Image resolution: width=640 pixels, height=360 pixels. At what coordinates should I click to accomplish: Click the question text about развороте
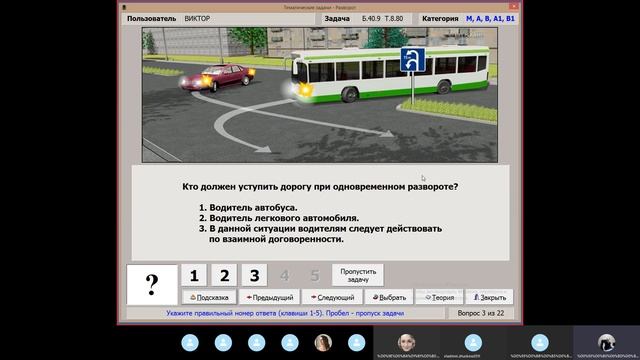[320, 187]
